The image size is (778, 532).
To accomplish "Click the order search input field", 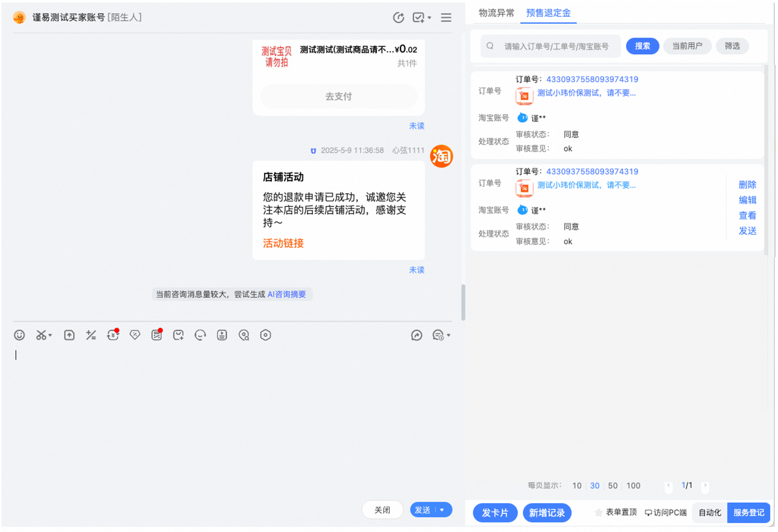I will (556, 46).
